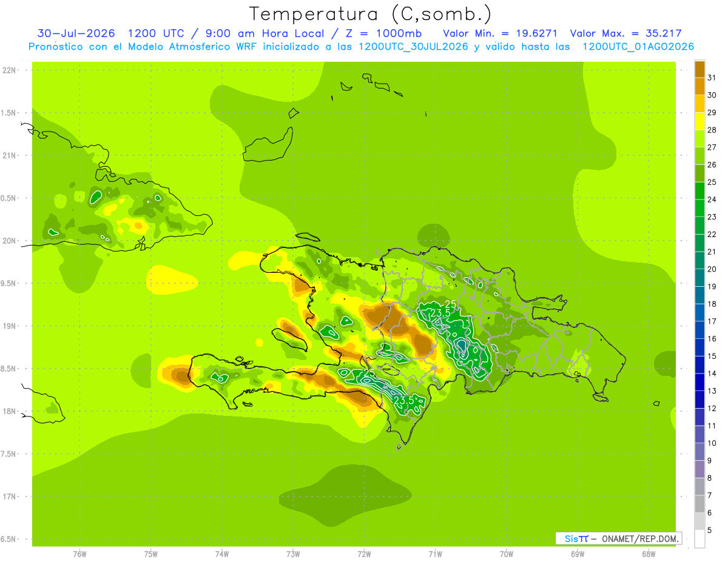Pick the lime swatch between 27 and 28
This screenshot has height=562, width=728.
[699, 139]
